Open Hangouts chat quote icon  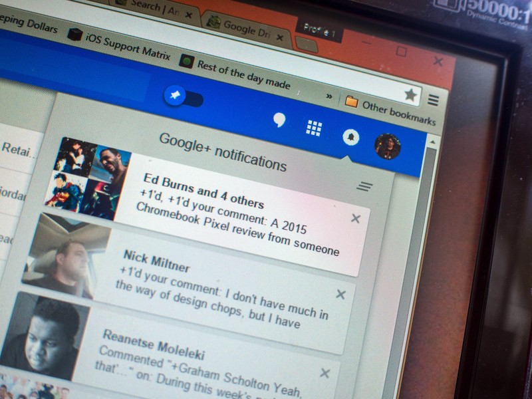pos(279,120)
